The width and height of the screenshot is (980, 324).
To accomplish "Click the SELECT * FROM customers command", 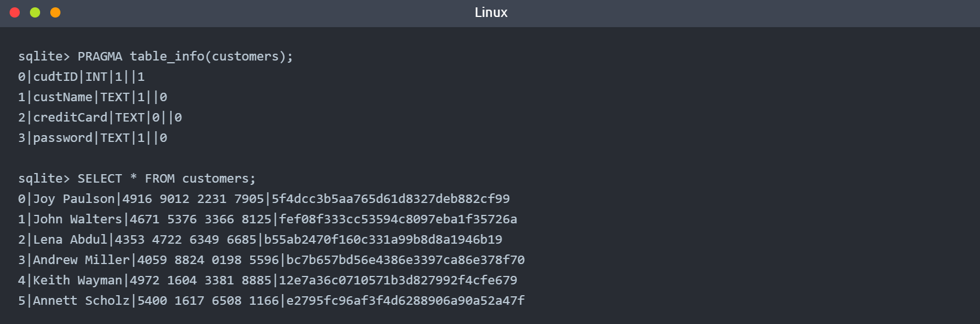I will [x=166, y=179].
